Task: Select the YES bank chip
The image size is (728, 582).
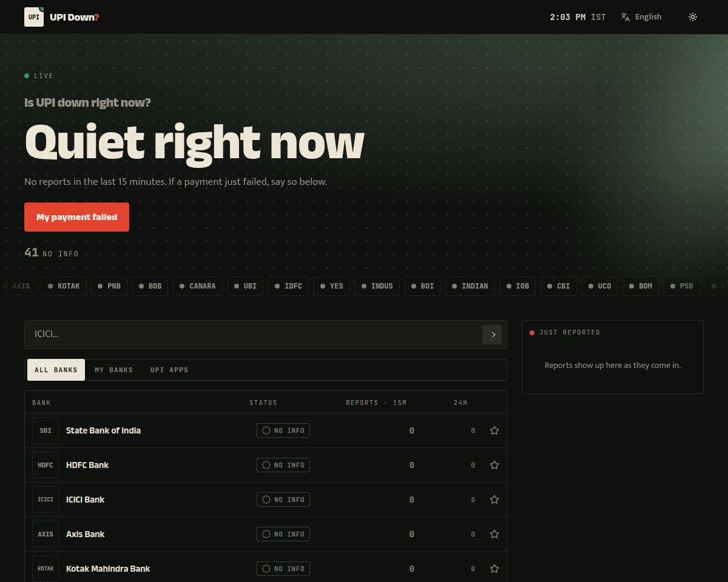Action: pos(331,286)
